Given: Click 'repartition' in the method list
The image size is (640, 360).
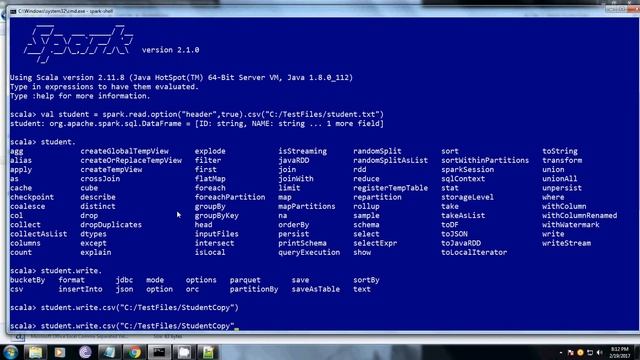Looking at the screenshot, I should (377, 197).
